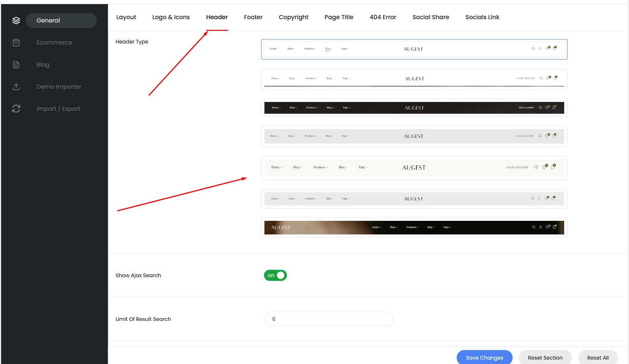Click the Reset Section button
This screenshot has width=629, height=364.
[545, 357]
